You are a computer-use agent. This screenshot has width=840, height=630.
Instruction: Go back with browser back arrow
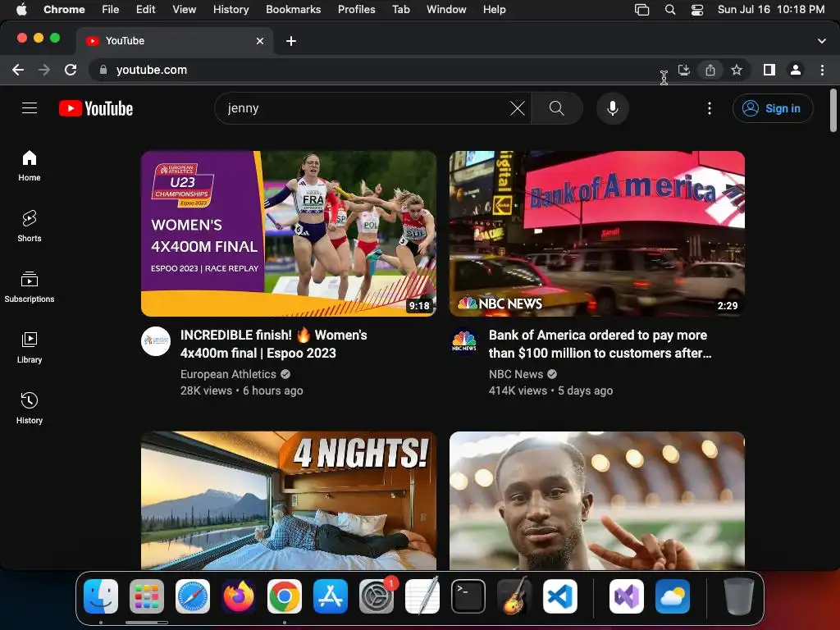(18, 70)
